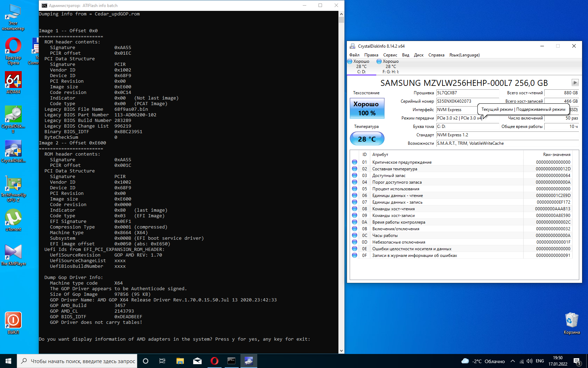Open the Windows Start menu
The image size is (588, 368).
click(x=8, y=361)
